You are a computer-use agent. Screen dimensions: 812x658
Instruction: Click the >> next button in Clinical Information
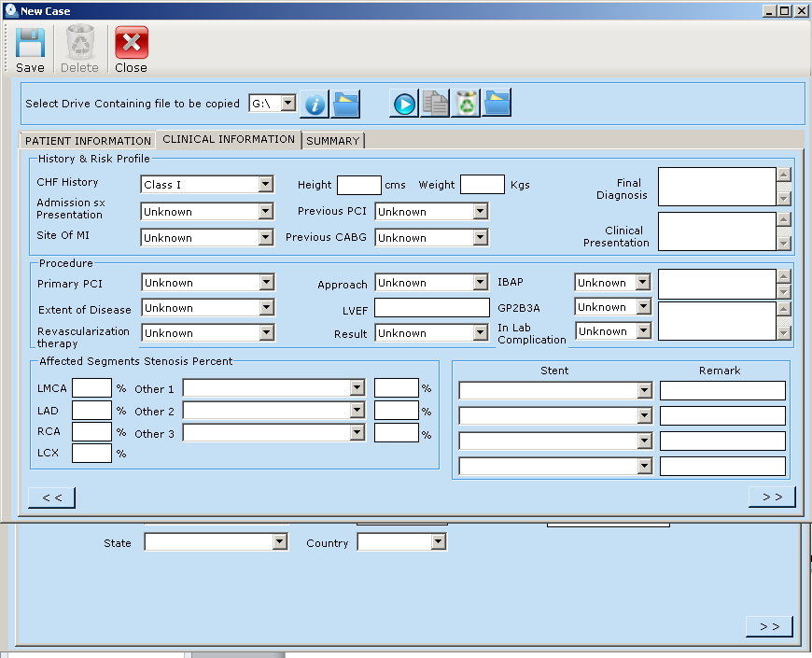[x=772, y=497]
